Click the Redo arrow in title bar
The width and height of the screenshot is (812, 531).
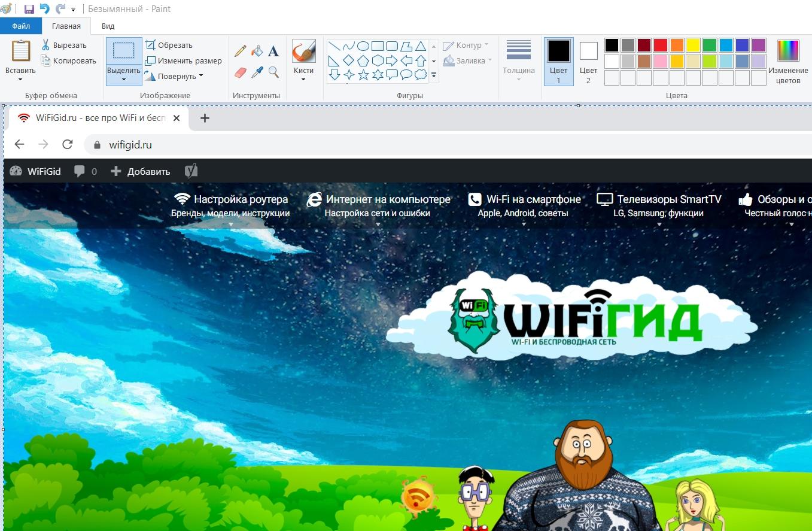60,9
